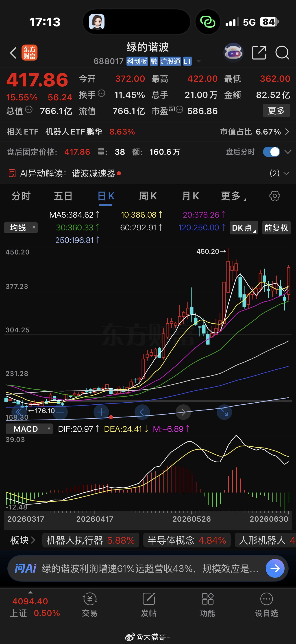Zoom in the chart with plus button
296x644 pixels.
click(x=101, y=412)
